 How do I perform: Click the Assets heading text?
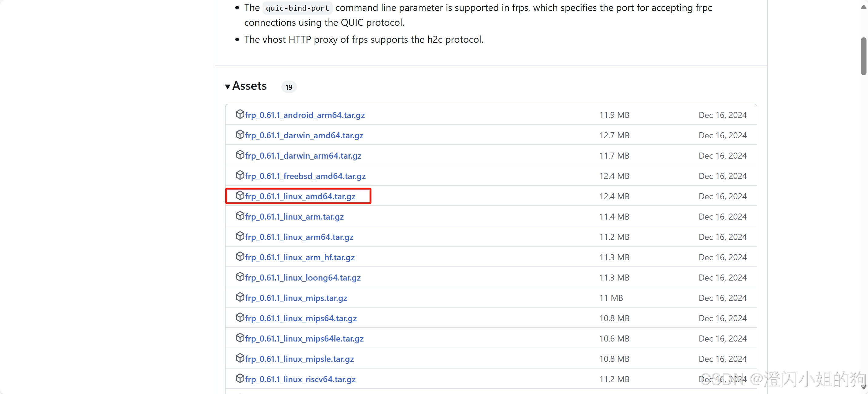coord(249,86)
